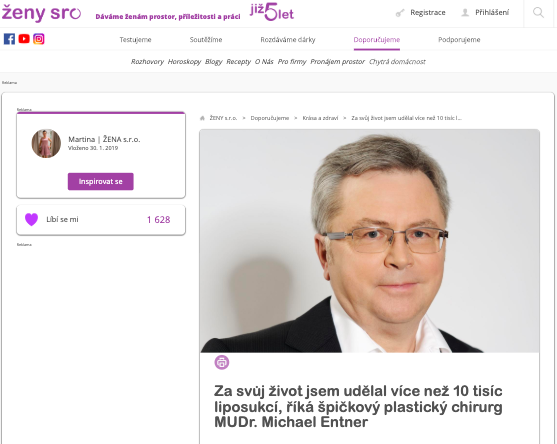Open Horoskopy submenu link
Screen dimensions: 557x444
coord(184,62)
